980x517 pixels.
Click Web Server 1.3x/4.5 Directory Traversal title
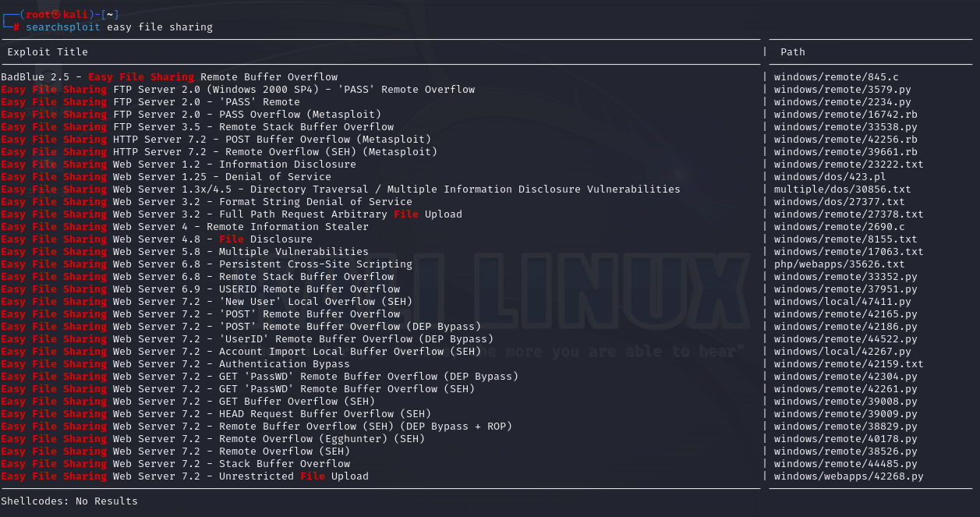point(341,189)
